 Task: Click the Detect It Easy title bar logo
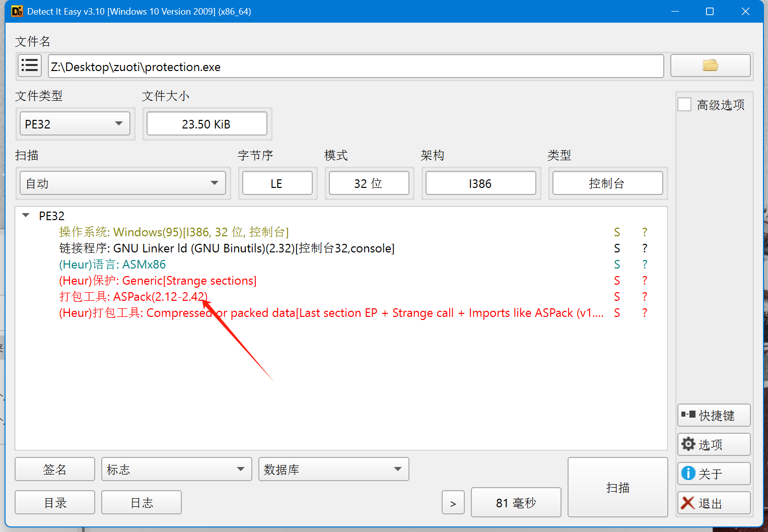[17, 11]
